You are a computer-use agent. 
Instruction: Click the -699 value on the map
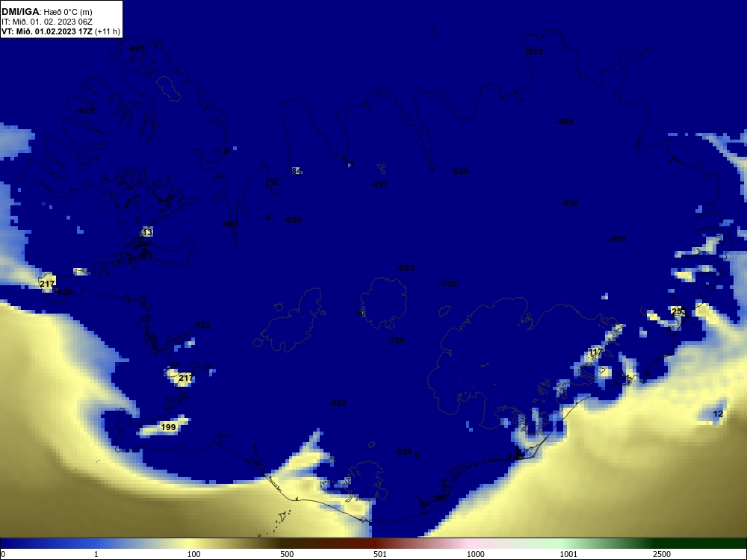pyautogui.click(x=293, y=220)
